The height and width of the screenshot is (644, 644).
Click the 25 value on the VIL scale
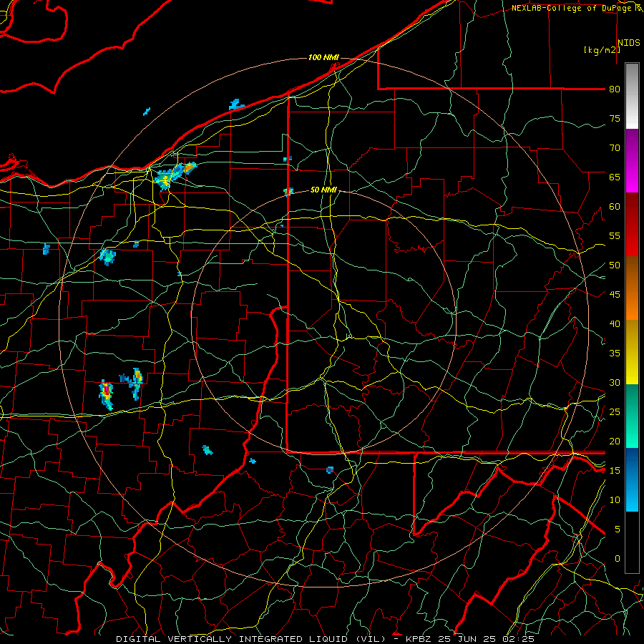[615, 412]
